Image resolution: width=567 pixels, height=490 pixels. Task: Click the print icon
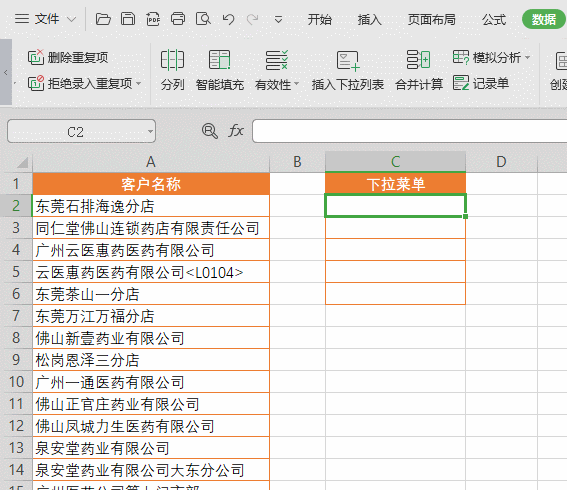[x=178, y=19]
